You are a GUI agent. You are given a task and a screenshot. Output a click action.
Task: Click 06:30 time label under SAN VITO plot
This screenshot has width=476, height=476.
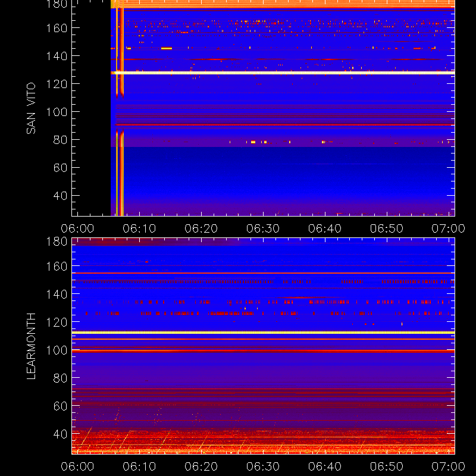(x=263, y=228)
